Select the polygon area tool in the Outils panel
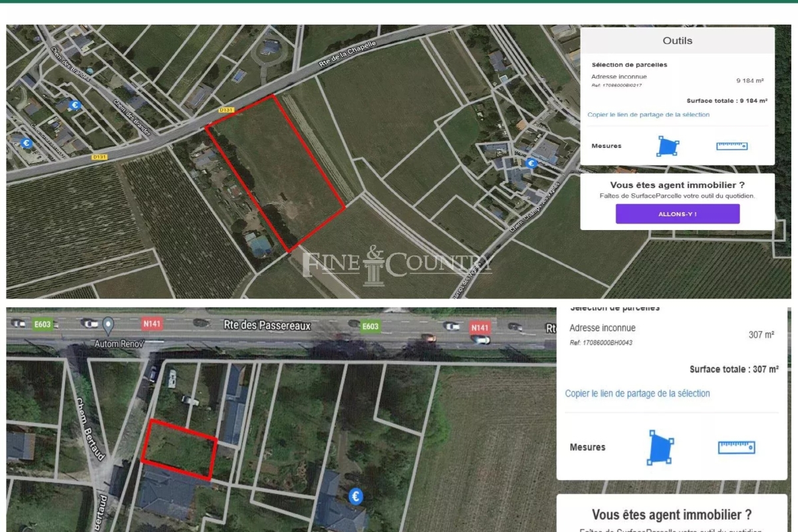 (x=668, y=146)
